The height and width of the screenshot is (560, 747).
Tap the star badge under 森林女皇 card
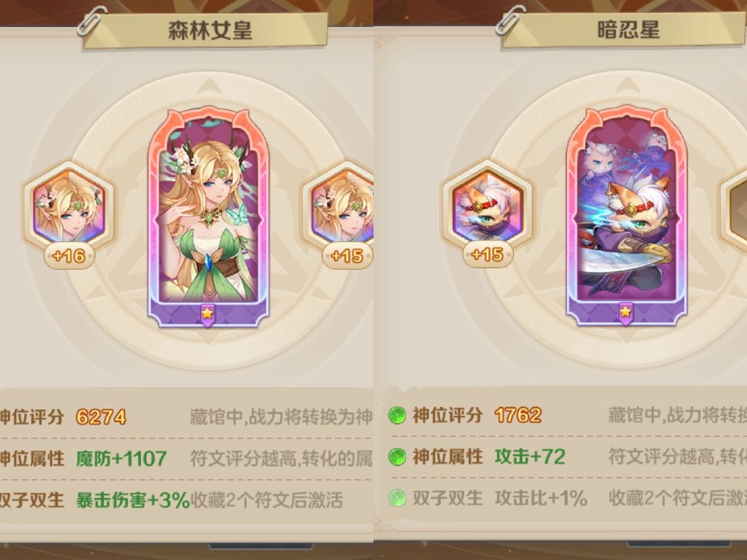tap(207, 315)
